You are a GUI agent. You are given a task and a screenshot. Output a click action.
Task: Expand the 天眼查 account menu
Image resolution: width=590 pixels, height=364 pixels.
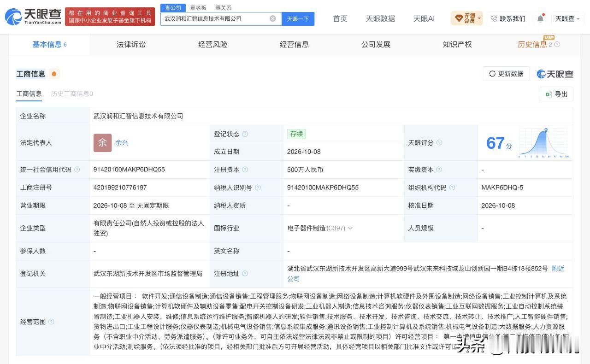(x=567, y=18)
